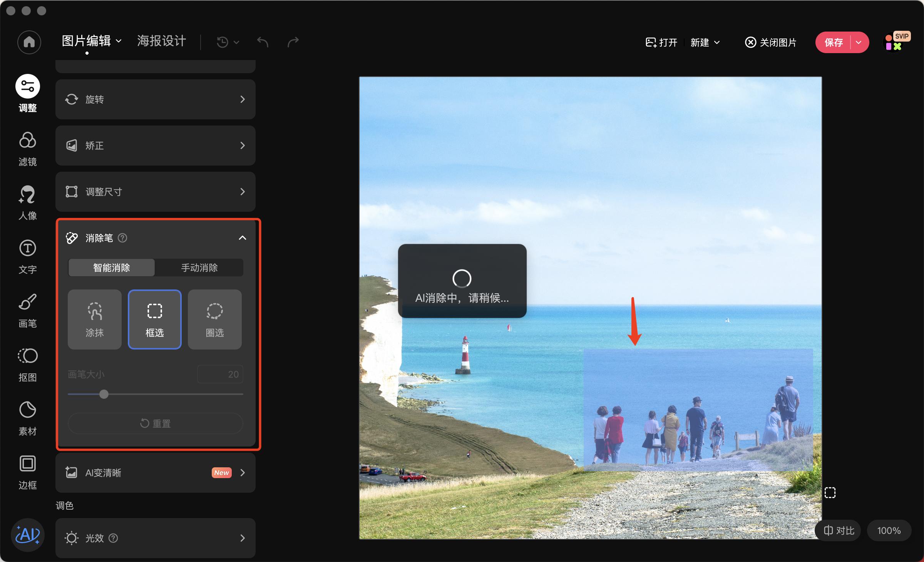924x562 pixels.
Task: Select the 画笔 brush sidebar tool
Action: tap(28, 310)
